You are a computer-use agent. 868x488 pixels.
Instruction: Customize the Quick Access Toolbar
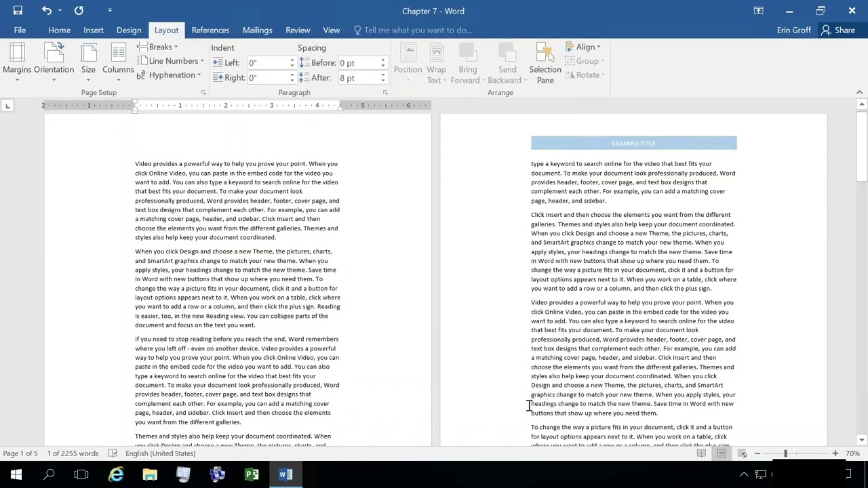[x=110, y=10]
